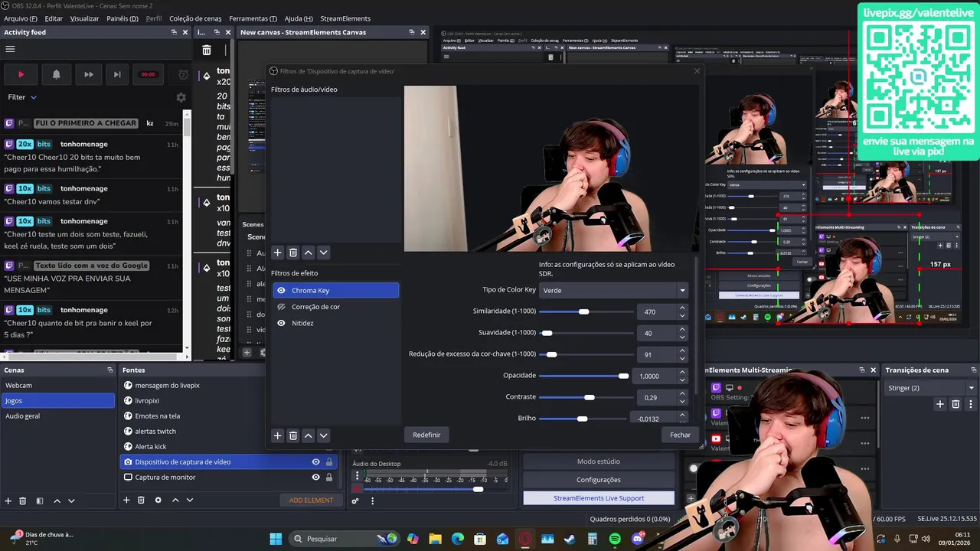Click Redefinir button in filters dialog

point(426,435)
